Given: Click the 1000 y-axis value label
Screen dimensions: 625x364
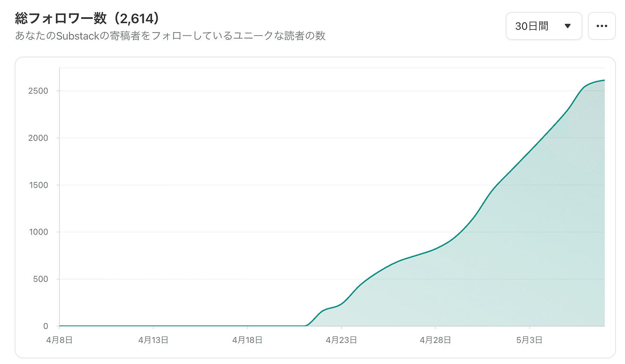Looking at the screenshot, I should [x=38, y=232].
